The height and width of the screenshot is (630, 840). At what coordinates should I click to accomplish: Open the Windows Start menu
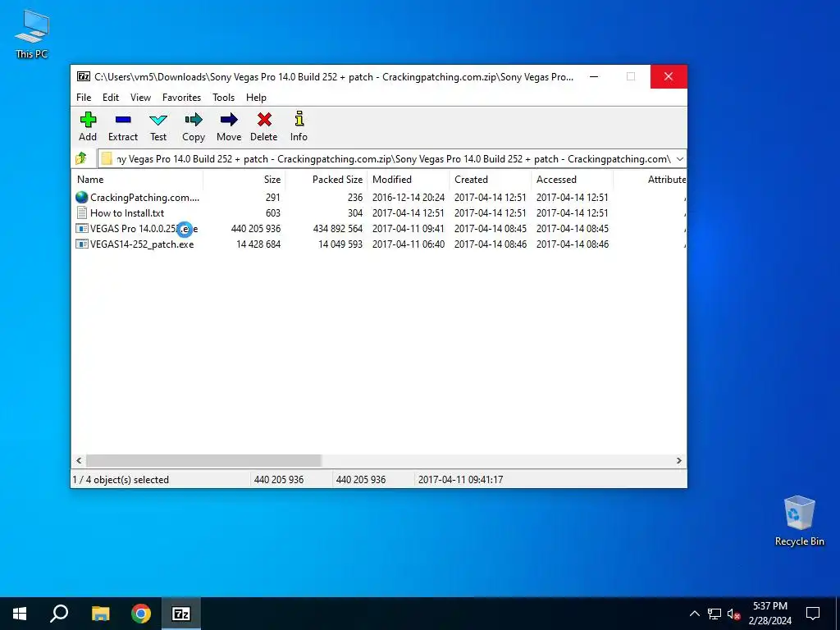pyautogui.click(x=20, y=614)
